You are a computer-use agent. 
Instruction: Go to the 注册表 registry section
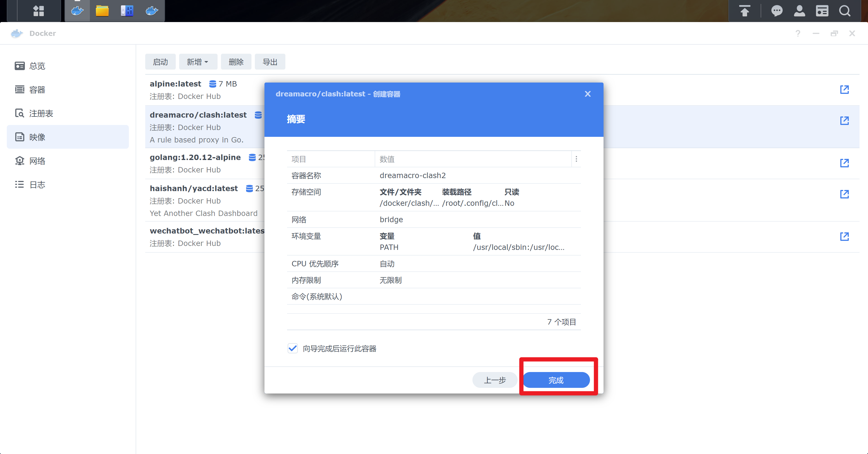[x=68, y=113]
